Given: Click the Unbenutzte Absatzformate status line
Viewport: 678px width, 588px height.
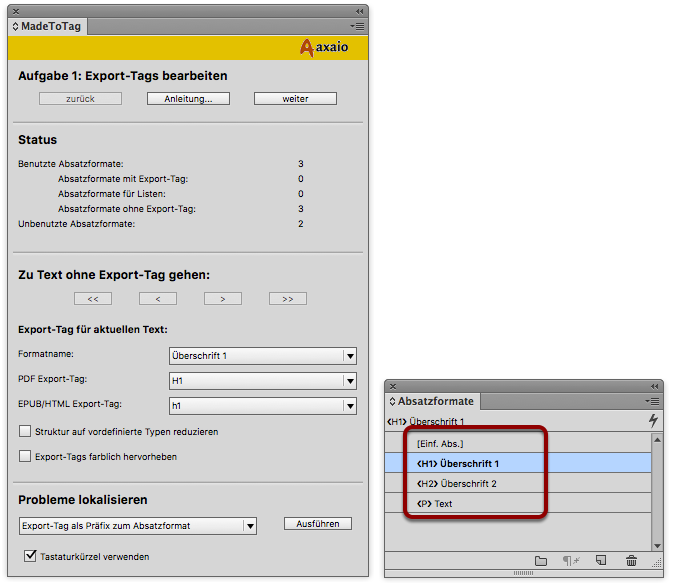Looking at the screenshot, I should pos(77,224).
